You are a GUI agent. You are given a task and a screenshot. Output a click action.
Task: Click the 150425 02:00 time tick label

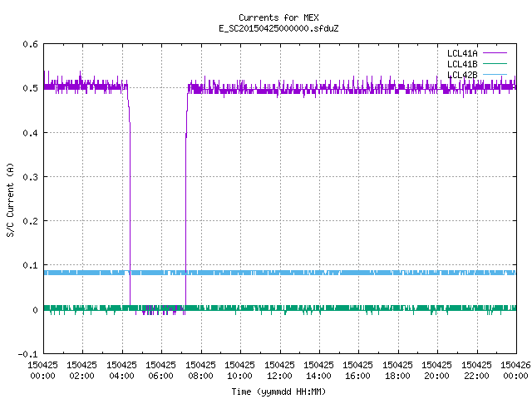tap(81, 370)
